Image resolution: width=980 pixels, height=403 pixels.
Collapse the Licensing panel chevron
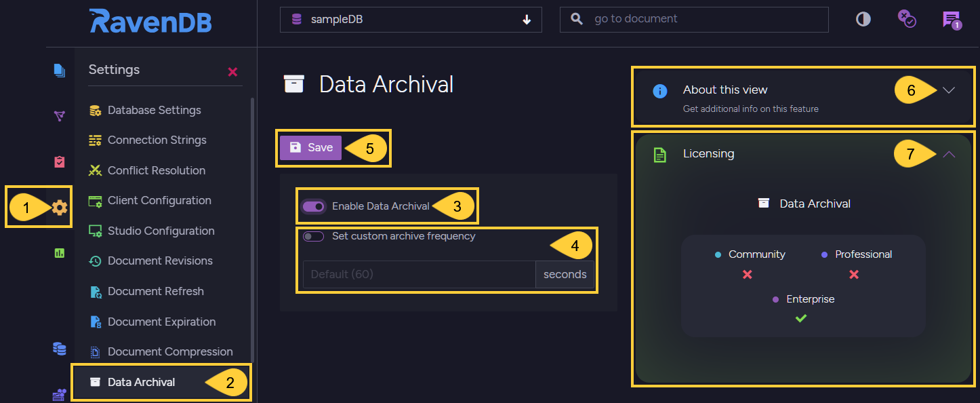(x=949, y=154)
